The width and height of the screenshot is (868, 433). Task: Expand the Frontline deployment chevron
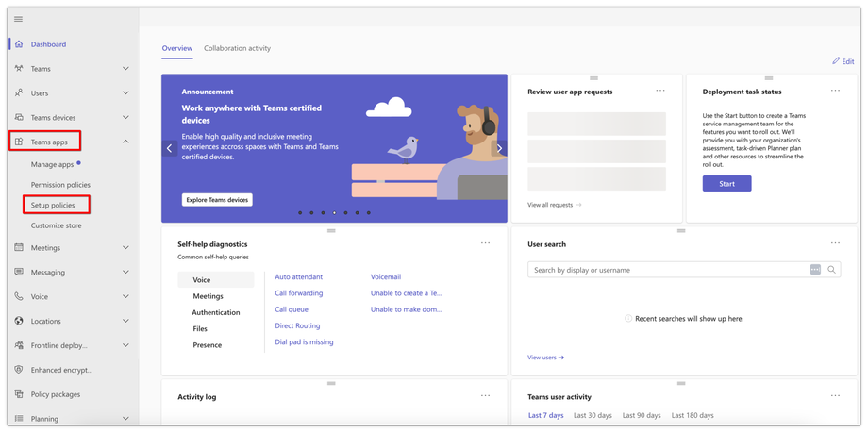125,345
